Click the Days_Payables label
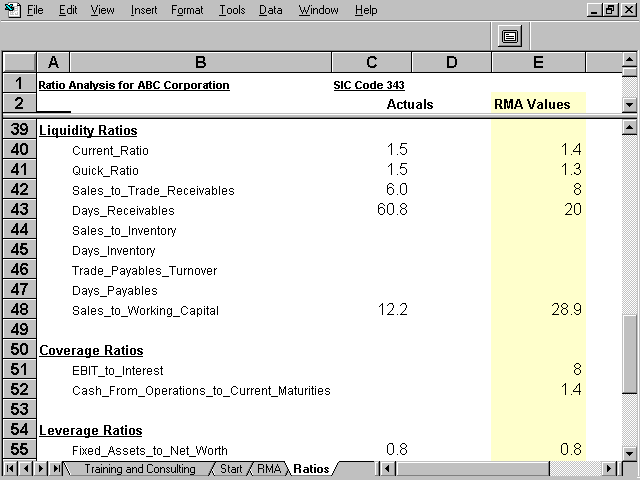Screen dimensions: 640x480 point(115,291)
